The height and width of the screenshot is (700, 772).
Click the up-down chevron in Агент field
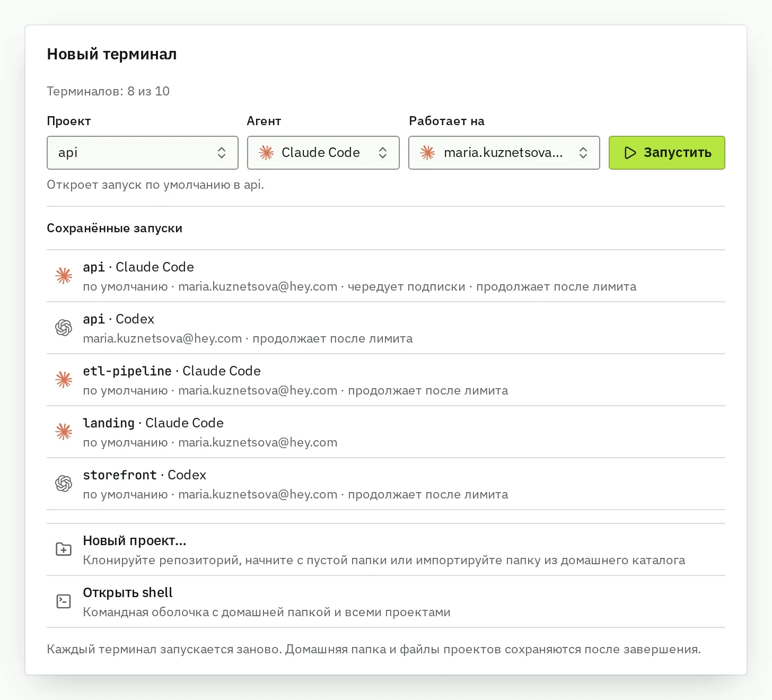pos(383,153)
